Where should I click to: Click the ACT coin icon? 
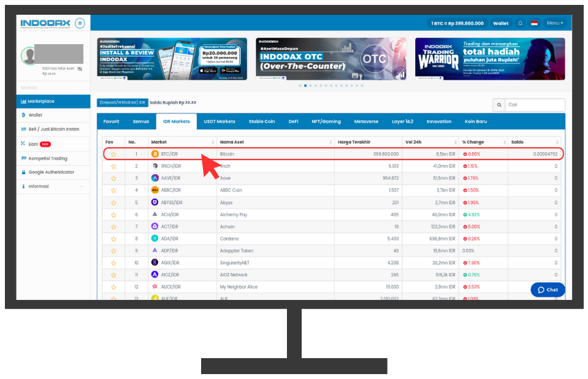pos(155,226)
